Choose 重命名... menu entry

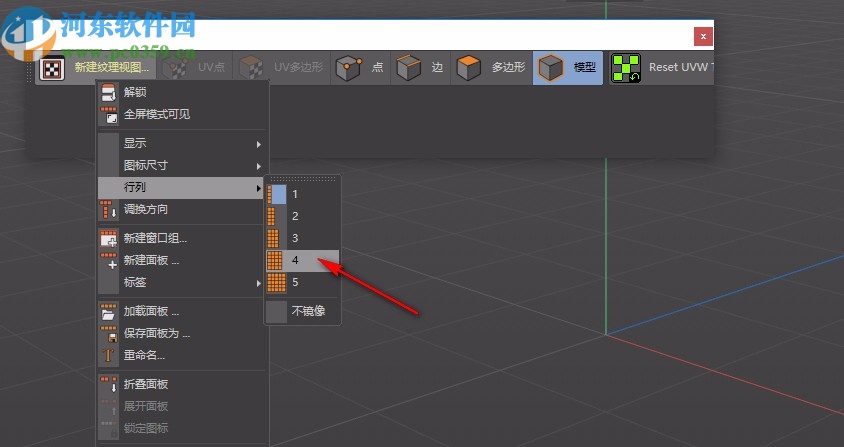(x=182, y=355)
